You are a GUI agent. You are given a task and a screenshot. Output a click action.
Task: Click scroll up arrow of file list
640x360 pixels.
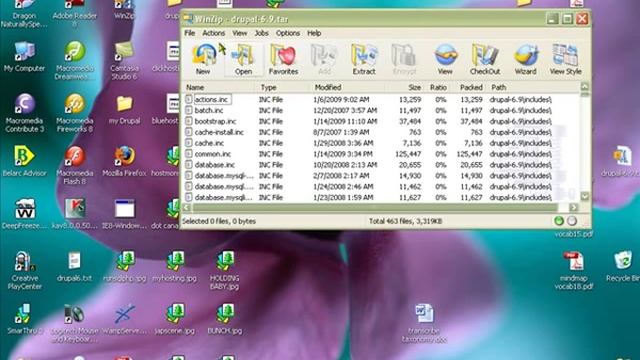pyautogui.click(x=584, y=87)
